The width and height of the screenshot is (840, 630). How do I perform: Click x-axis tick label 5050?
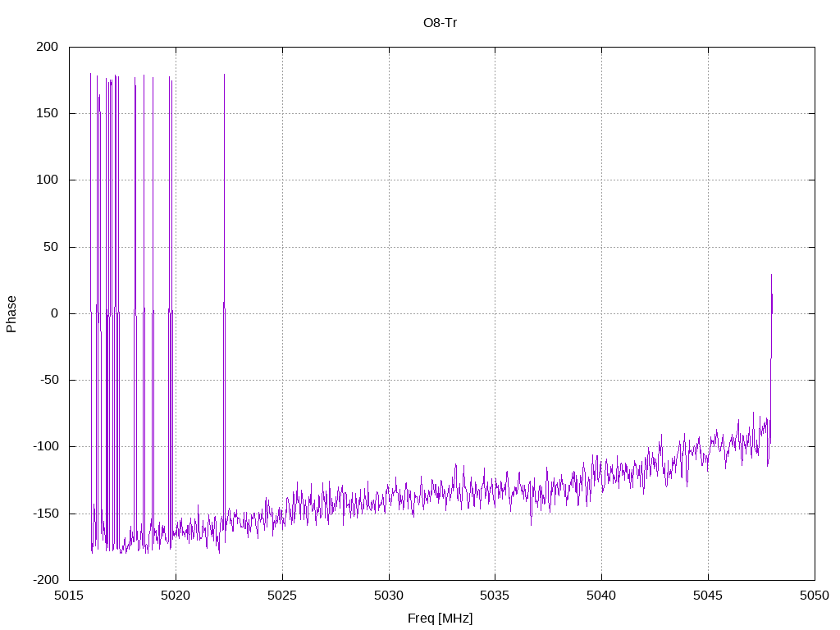pyautogui.click(x=815, y=596)
